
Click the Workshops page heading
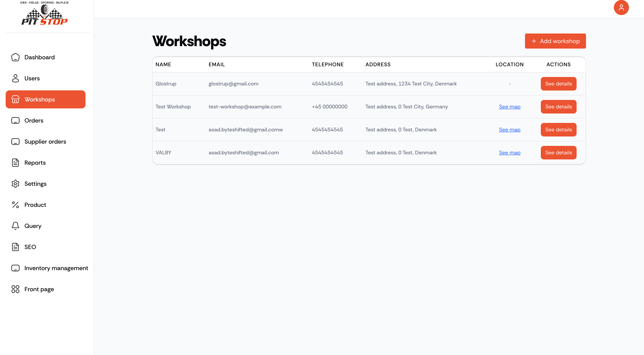click(189, 41)
